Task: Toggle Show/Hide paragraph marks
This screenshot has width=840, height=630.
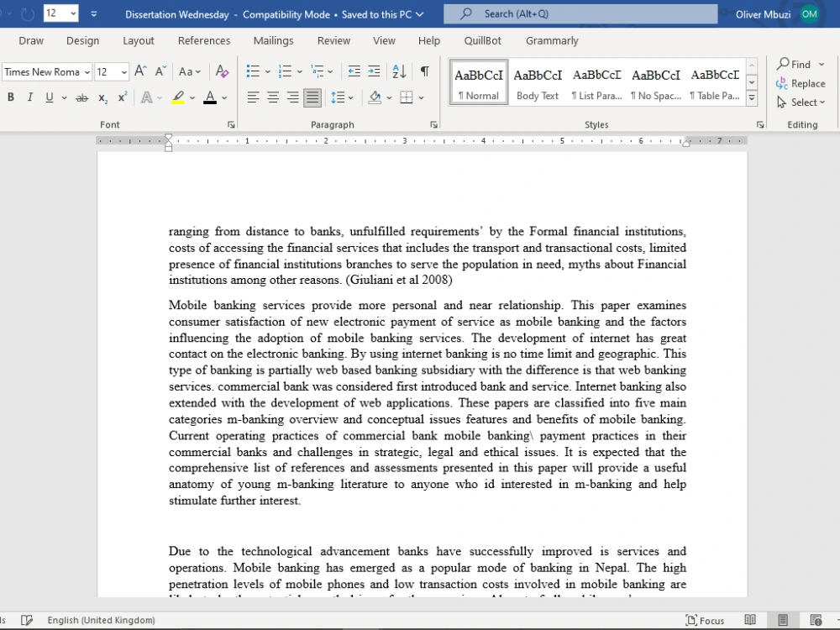Action: 425,71
